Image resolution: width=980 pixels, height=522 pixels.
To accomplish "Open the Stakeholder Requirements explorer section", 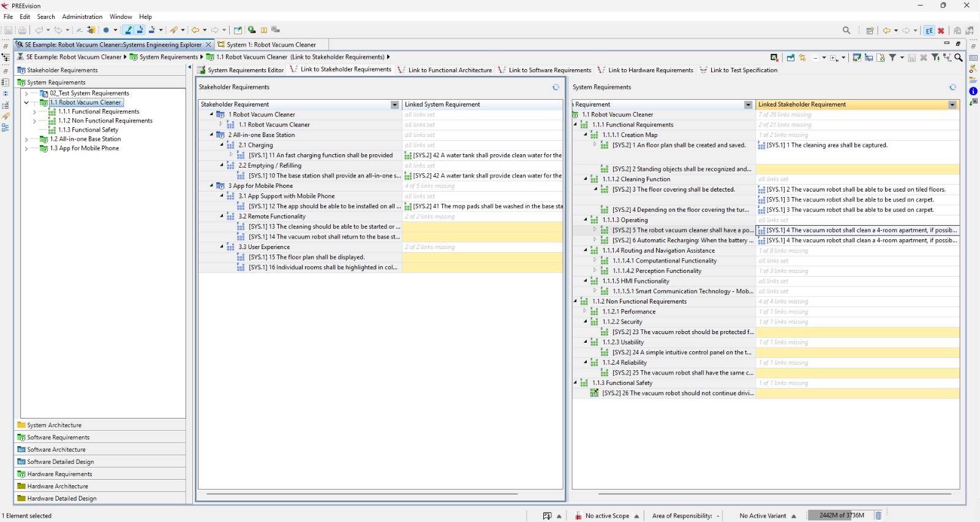I will [x=100, y=70].
